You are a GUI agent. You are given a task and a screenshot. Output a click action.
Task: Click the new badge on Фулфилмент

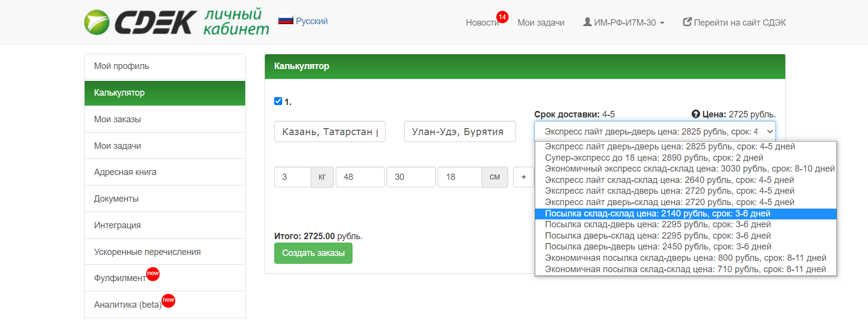tap(153, 274)
